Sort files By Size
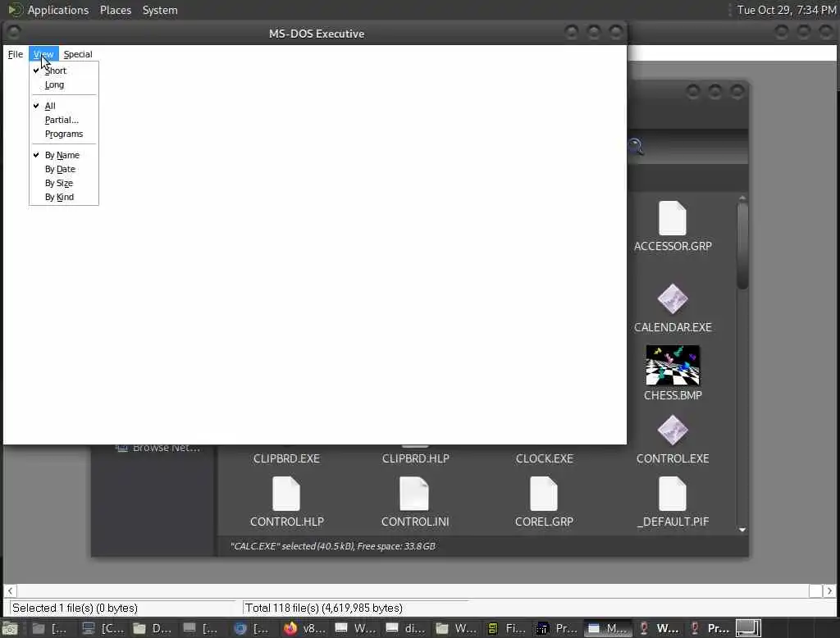 (64, 183)
